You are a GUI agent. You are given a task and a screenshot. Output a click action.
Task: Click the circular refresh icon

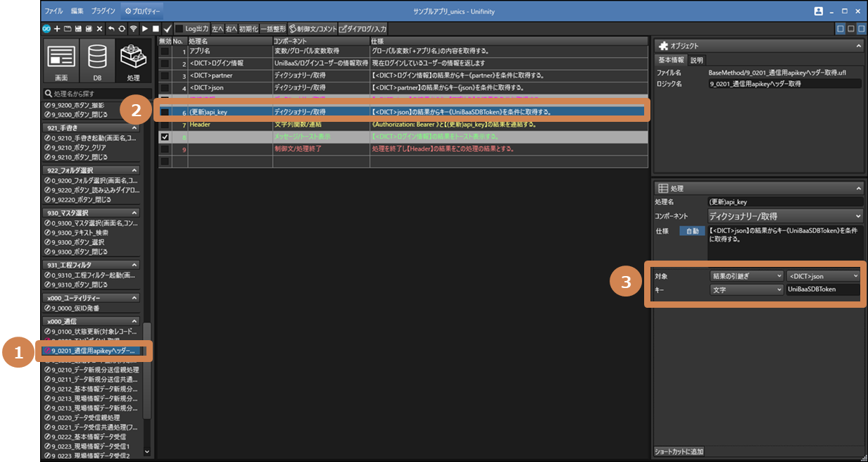click(122, 29)
